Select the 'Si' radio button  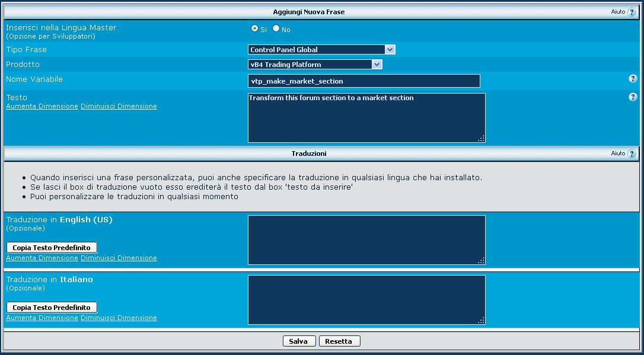(x=255, y=28)
